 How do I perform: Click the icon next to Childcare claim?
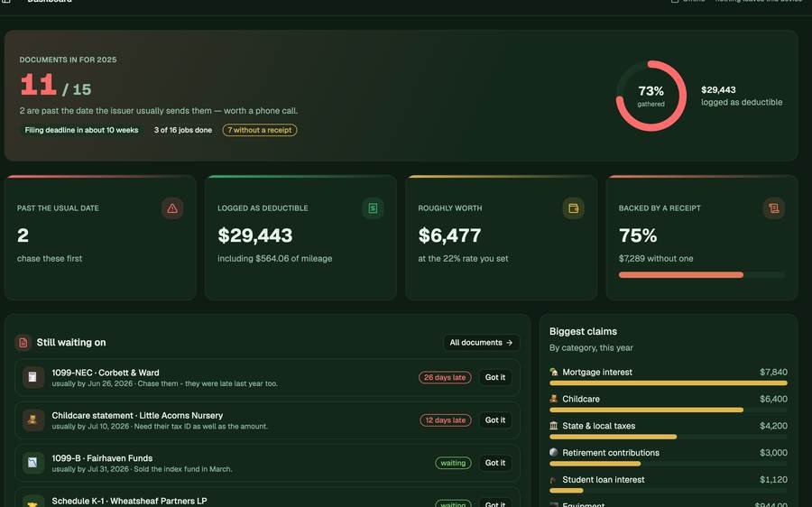(x=554, y=399)
